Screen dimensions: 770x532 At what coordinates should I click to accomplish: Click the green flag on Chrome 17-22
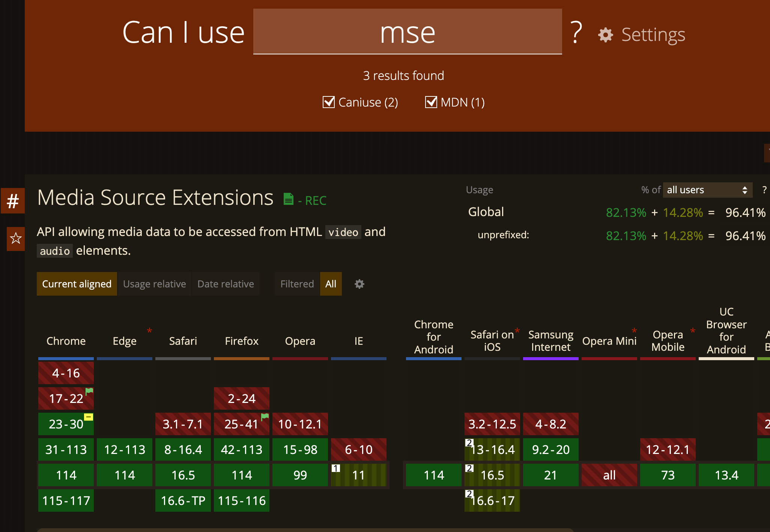[89, 391]
